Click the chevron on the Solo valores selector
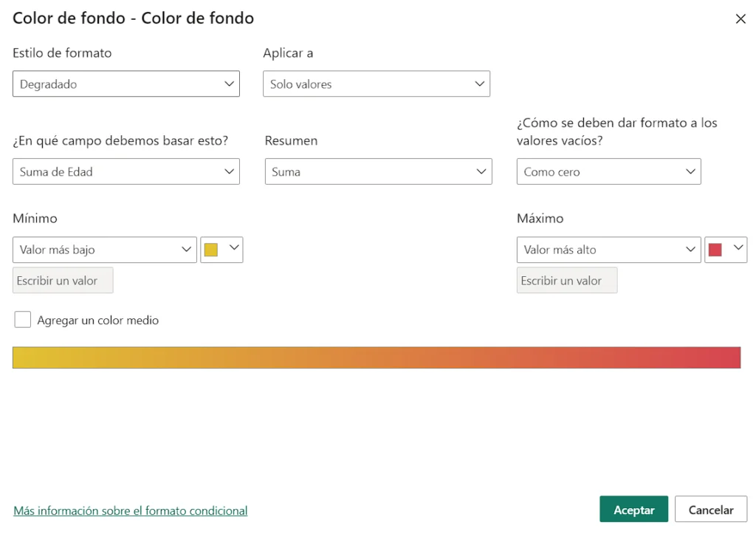Screen dimensions: 756x534 point(481,83)
